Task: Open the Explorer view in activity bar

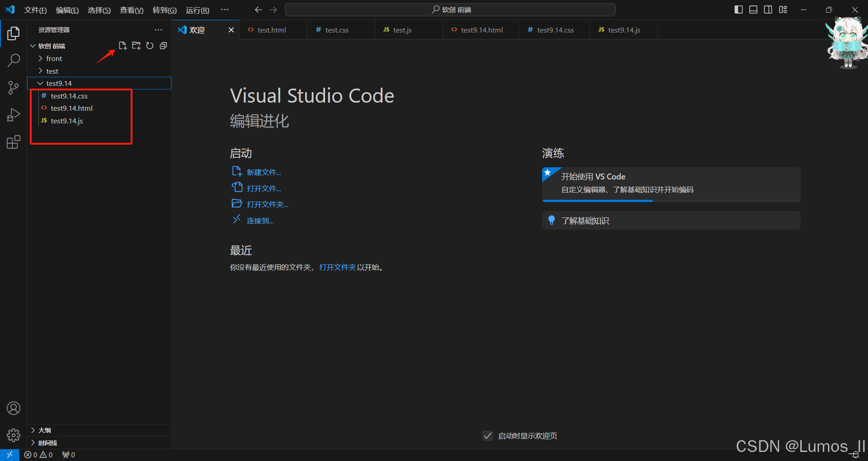Action: (x=14, y=33)
